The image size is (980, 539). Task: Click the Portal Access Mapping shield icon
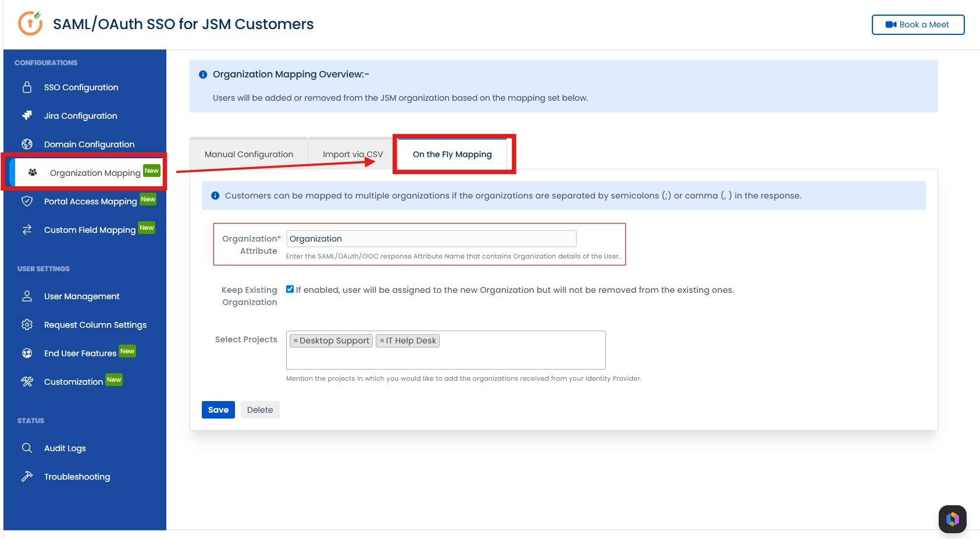27,201
